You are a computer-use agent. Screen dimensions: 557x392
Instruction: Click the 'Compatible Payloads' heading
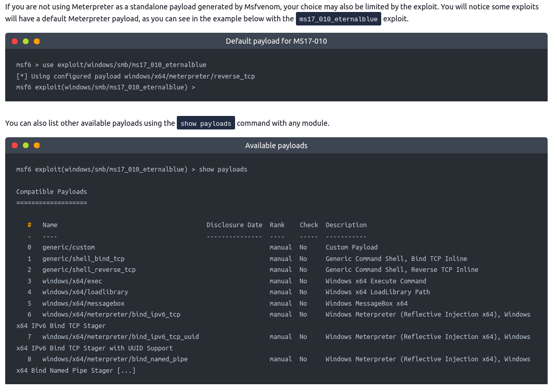tap(51, 192)
